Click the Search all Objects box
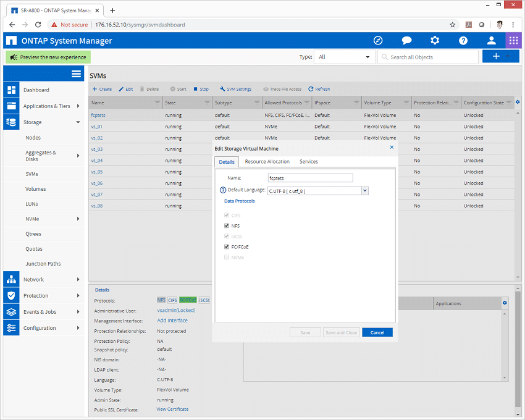The height and width of the screenshot is (420, 525). [x=428, y=57]
